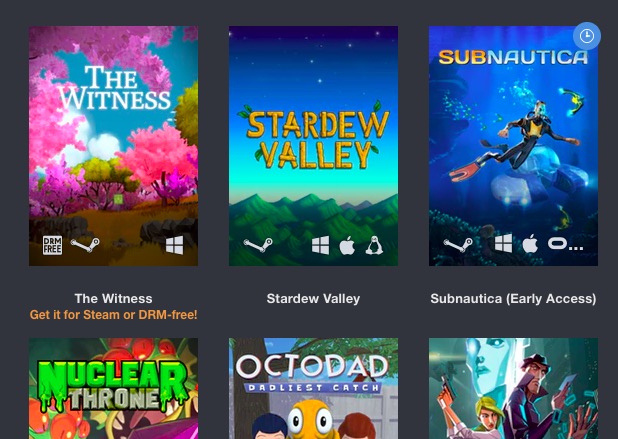Click the Apple icon on Stardew Valley cover

347,246
